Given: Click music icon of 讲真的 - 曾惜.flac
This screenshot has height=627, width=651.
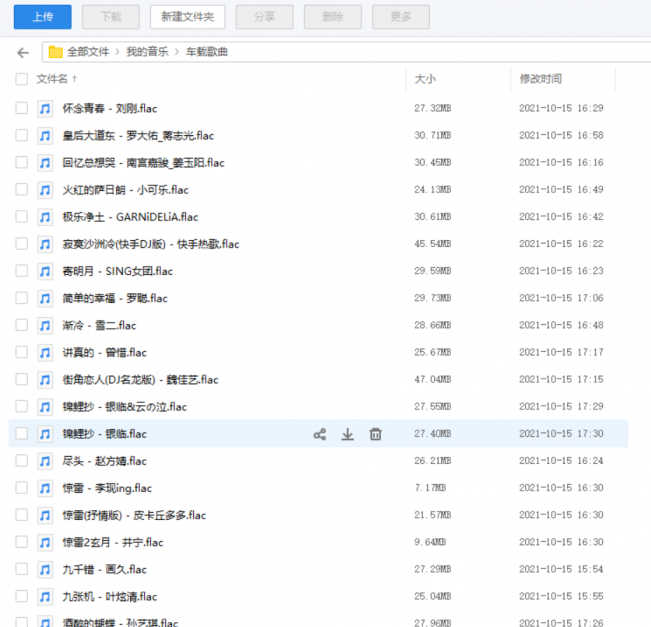Looking at the screenshot, I should 45,353.
